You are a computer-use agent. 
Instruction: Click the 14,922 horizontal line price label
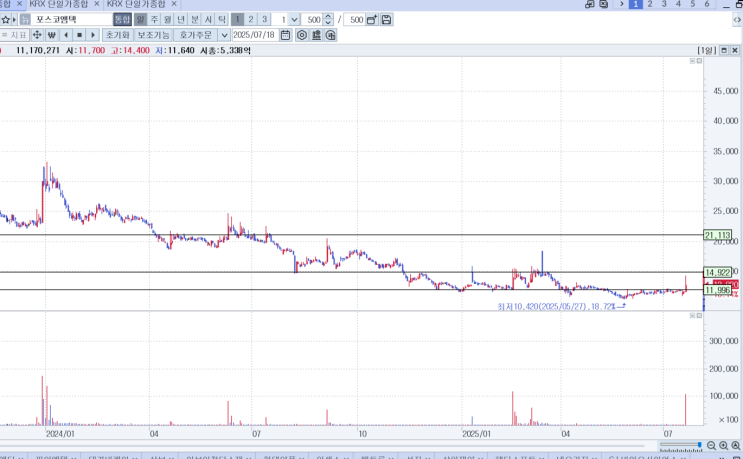click(x=717, y=272)
